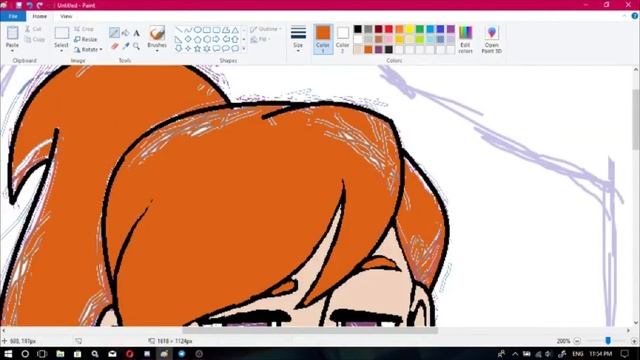Image resolution: width=640 pixels, height=360 pixels.
Task: Switch to the Home tab
Action: pyautogui.click(x=40, y=16)
